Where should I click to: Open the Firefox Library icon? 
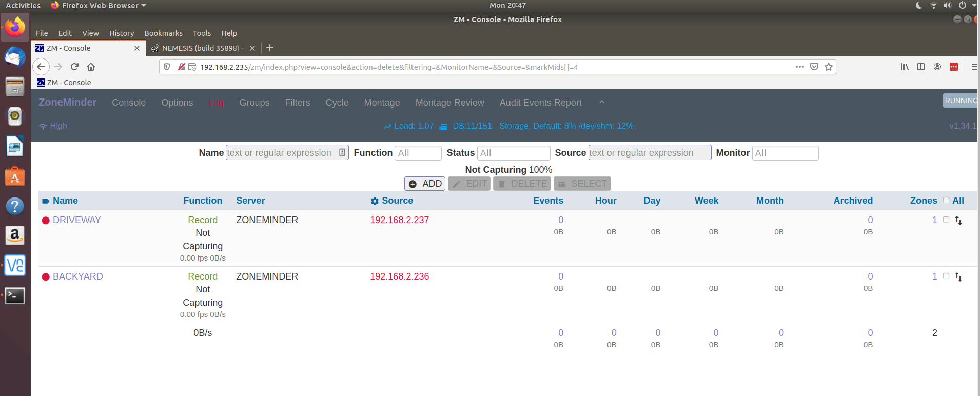click(905, 67)
